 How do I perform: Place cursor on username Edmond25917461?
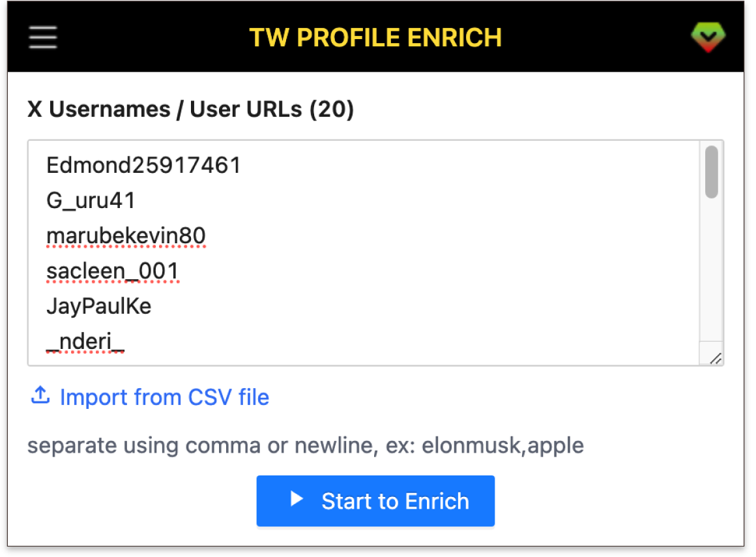coord(143,165)
